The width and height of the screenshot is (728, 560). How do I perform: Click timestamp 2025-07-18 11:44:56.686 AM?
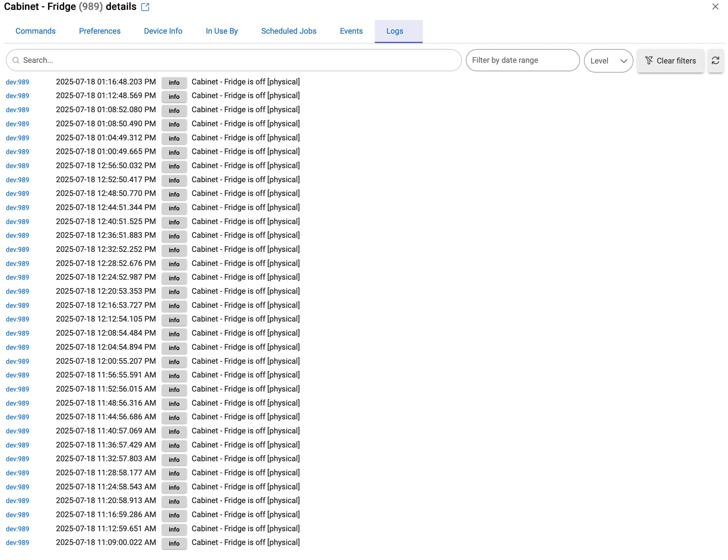point(106,417)
